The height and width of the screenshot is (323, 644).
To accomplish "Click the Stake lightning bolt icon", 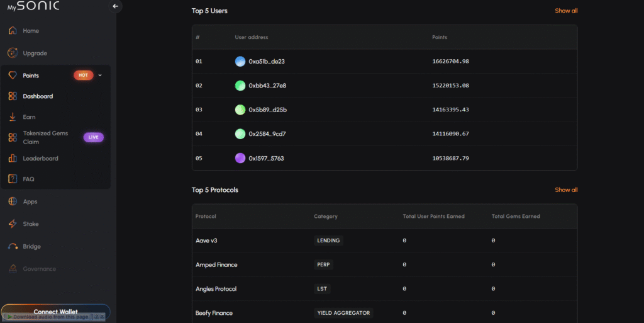I will pos(13,224).
